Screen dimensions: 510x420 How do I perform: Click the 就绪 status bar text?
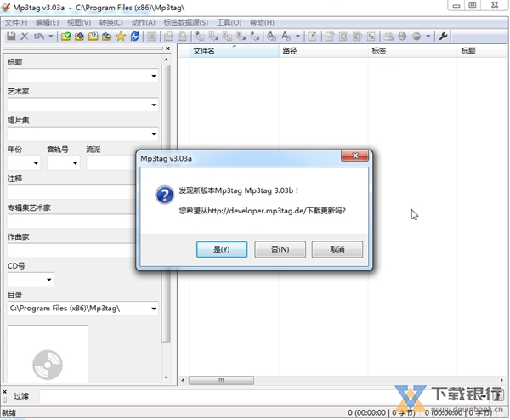click(x=8, y=413)
